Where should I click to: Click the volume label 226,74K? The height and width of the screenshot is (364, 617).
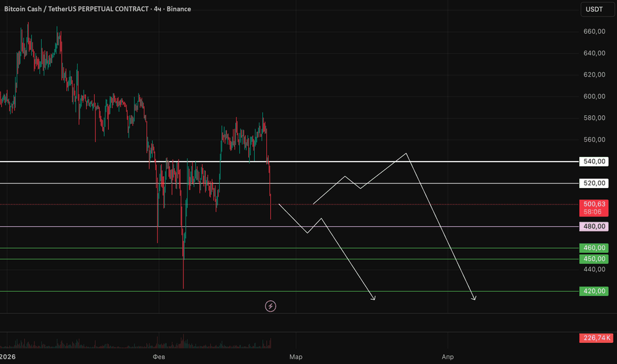click(596, 338)
